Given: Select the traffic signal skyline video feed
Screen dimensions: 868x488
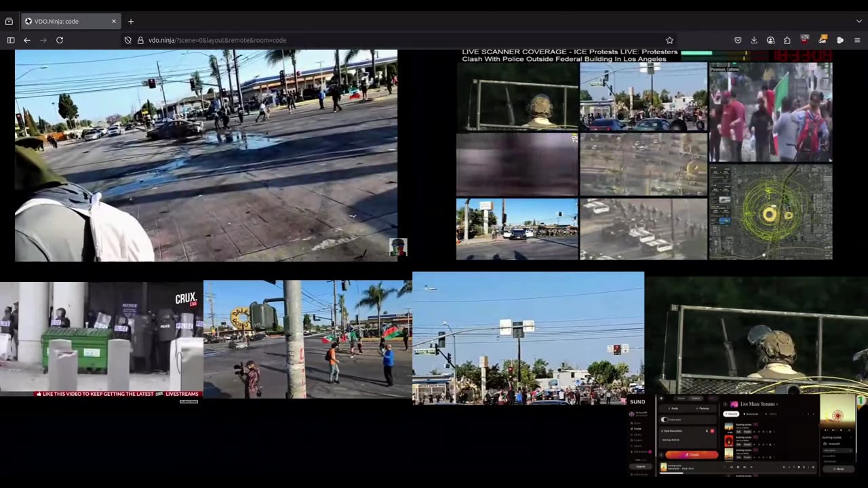Looking at the screenshot, I should pyautogui.click(x=528, y=338).
